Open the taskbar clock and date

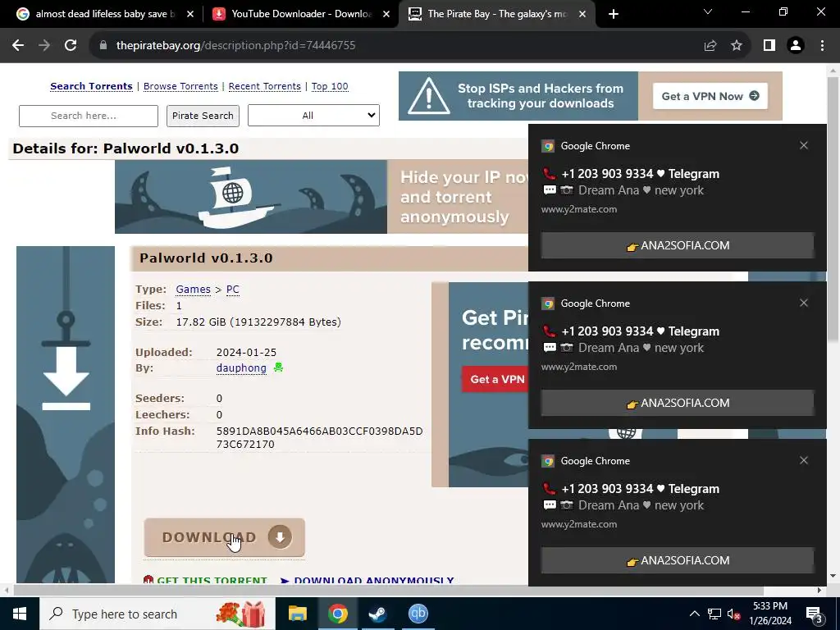click(770, 614)
